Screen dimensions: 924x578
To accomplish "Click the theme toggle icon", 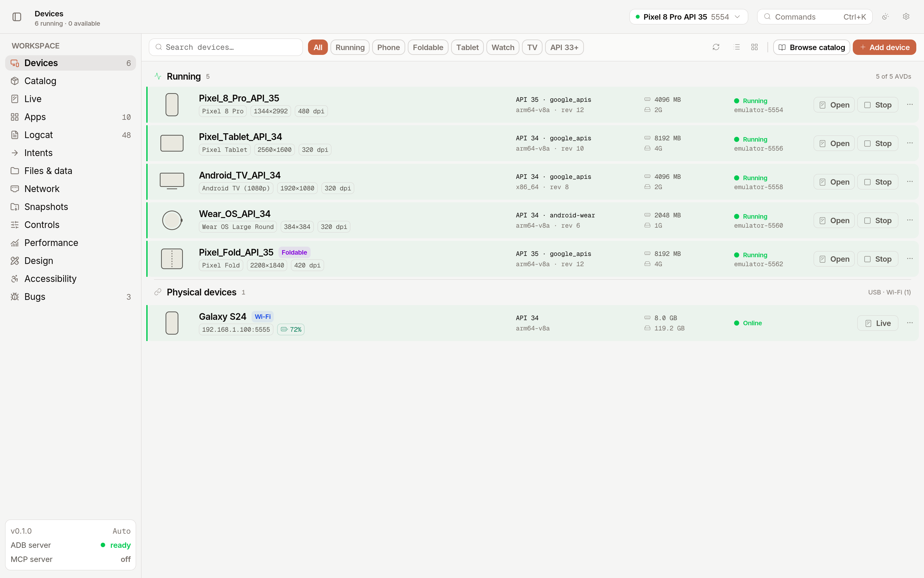I will click(x=886, y=17).
